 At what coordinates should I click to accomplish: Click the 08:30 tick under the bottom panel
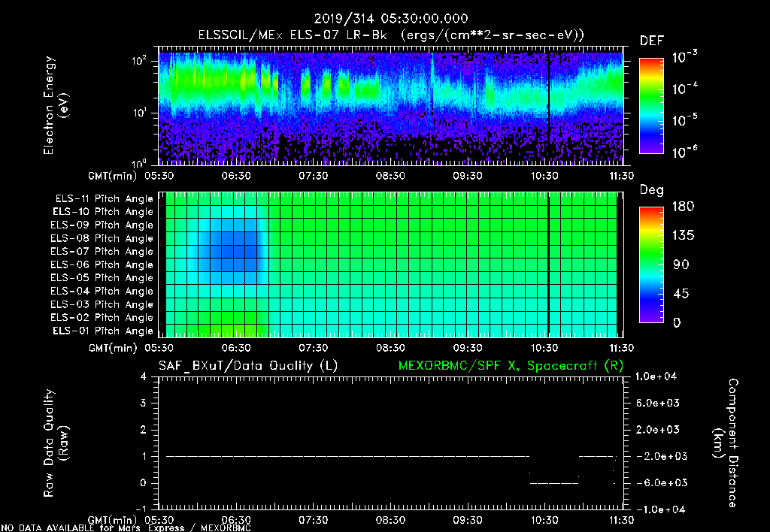[390, 520]
